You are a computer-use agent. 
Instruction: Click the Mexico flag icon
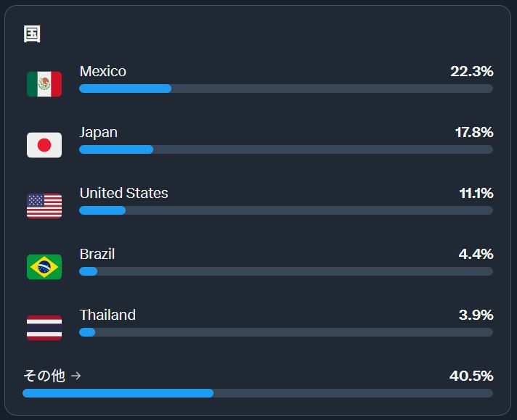pos(44,84)
